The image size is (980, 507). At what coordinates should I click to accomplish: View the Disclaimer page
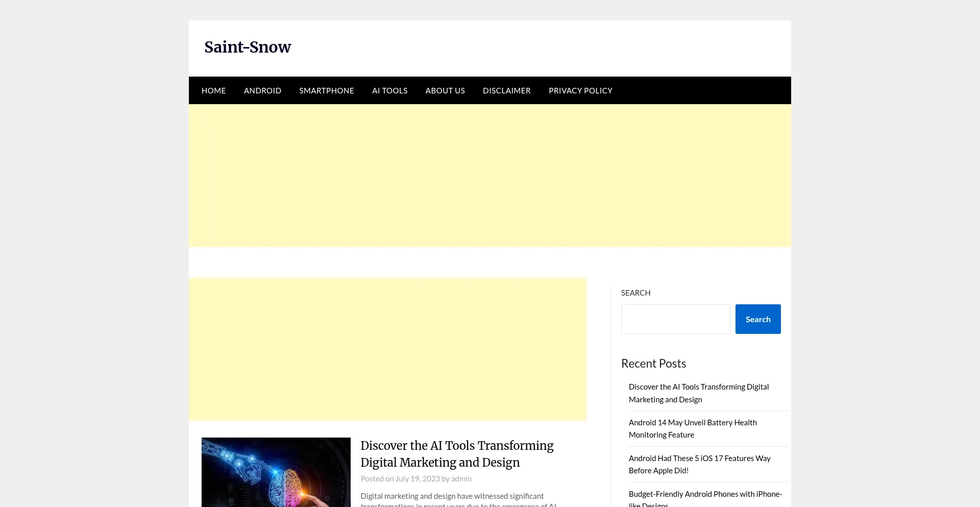pyautogui.click(x=506, y=90)
